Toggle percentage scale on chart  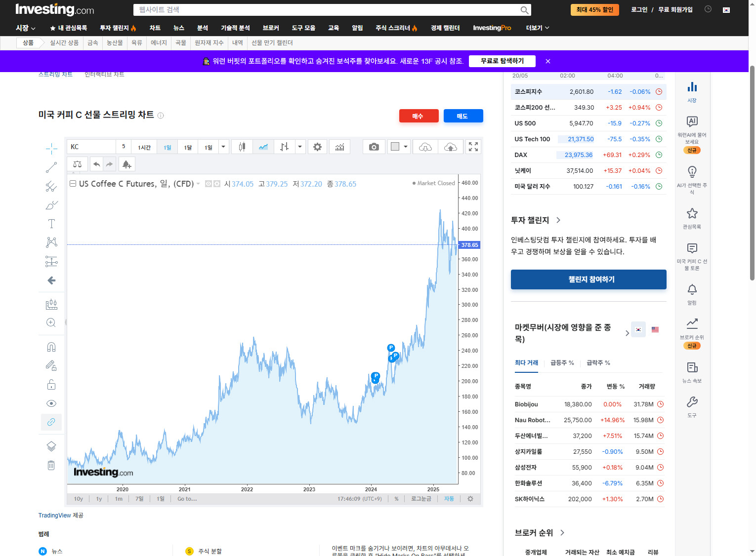pyautogui.click(x=396, y=499)
